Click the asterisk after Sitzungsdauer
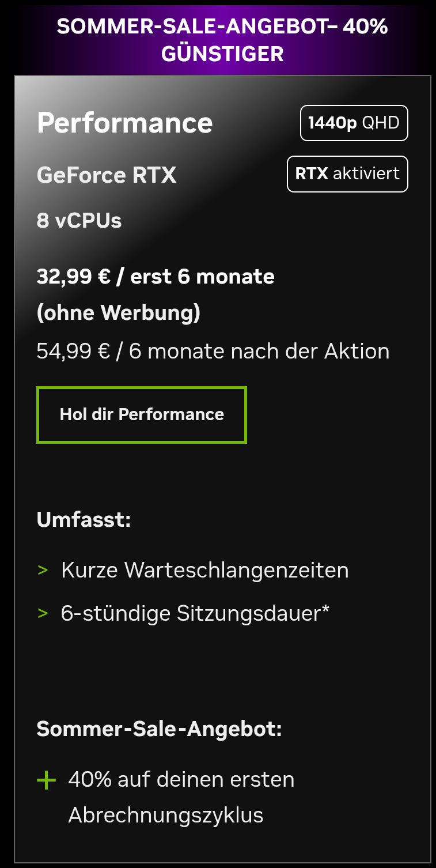Viewport: 436px width, 868px height. click(x=326, y=610)
